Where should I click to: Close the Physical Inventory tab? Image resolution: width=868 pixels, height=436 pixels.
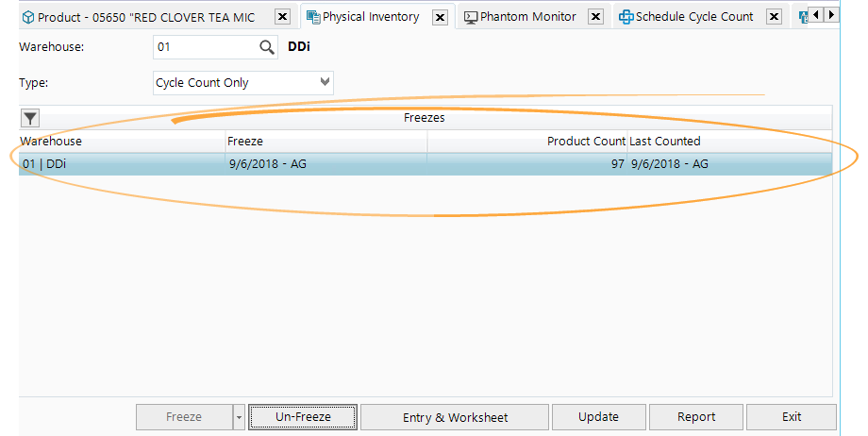440,17
